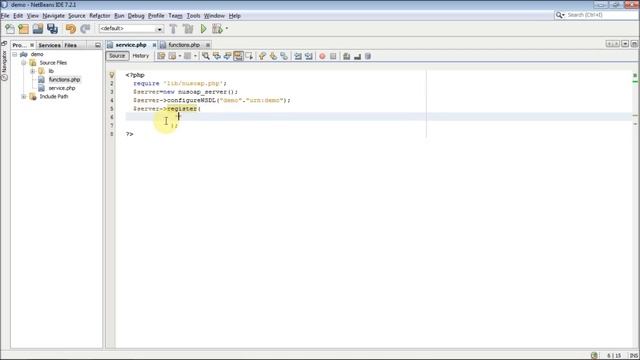Open the Window menu
The height and width of the screenshot is (360, 640).
(214, 16)
